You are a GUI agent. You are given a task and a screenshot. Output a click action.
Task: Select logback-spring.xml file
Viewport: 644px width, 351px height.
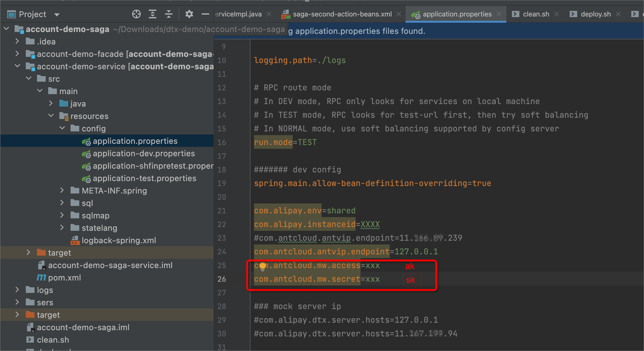[107, 240]
